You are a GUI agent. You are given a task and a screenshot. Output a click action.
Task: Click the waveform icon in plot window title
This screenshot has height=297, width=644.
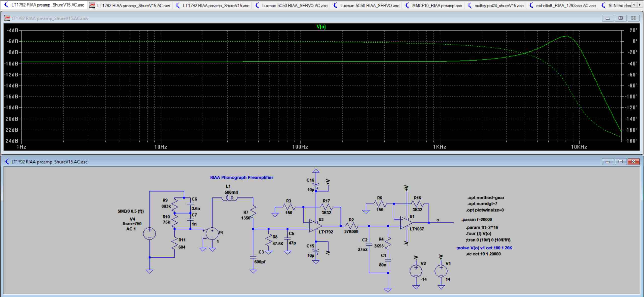point(7,18)
